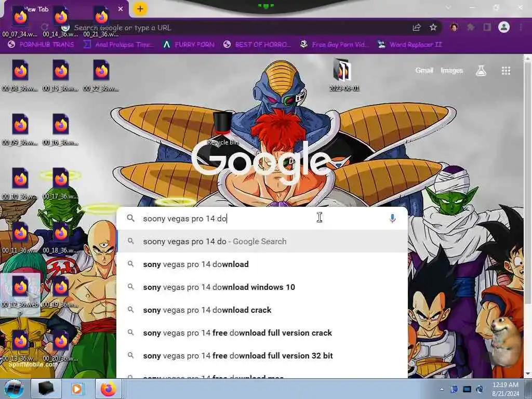The image size is (532, 399).
Task: Select the 00_15_36 desktop file icon
Action: coord(61,75)
